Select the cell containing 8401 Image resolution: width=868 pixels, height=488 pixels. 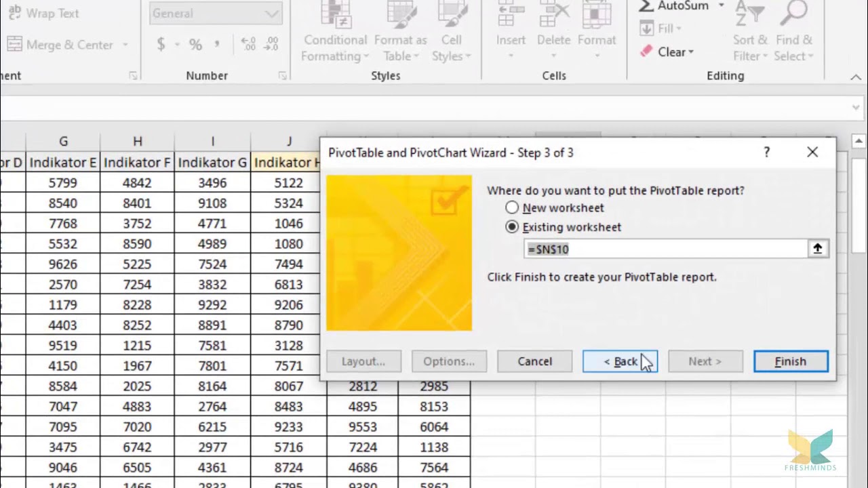point(138,203)
